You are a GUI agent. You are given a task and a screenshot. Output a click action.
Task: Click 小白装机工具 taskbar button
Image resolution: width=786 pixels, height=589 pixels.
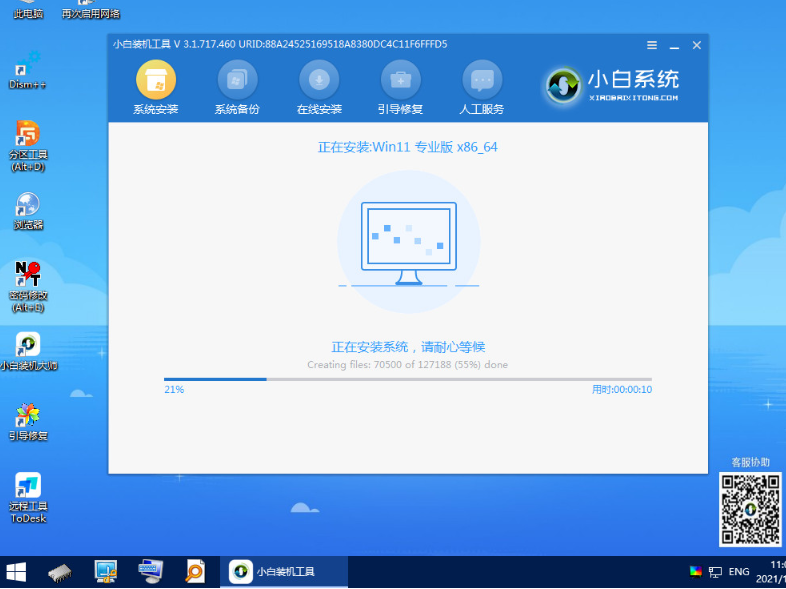point(285,572)
